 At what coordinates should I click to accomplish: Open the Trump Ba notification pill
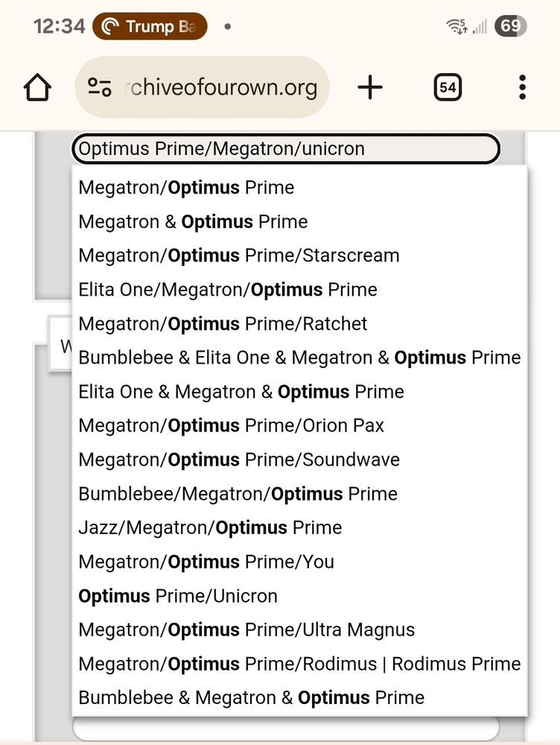click(149, 26)
